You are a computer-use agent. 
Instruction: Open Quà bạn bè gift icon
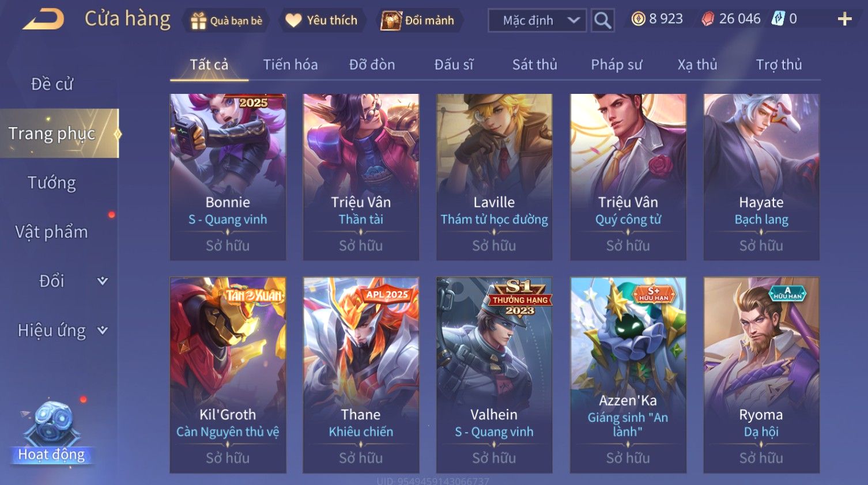coord(198,21)
